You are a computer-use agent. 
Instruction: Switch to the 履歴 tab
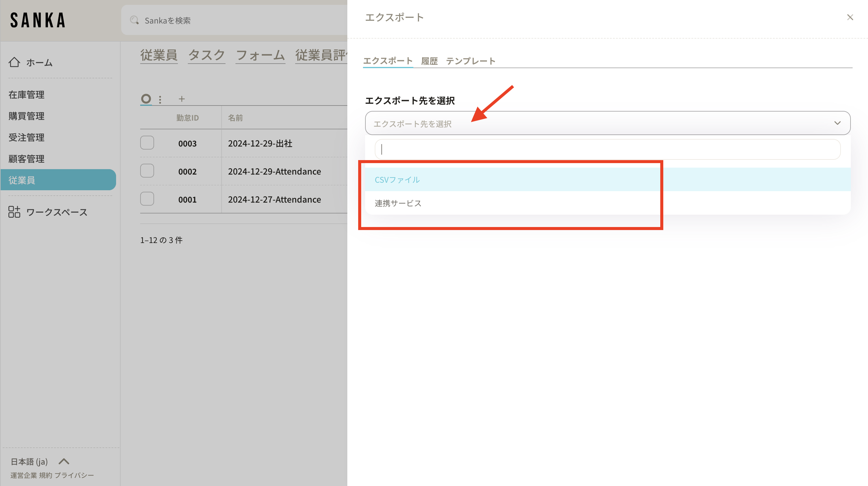[x=429, y=61]
